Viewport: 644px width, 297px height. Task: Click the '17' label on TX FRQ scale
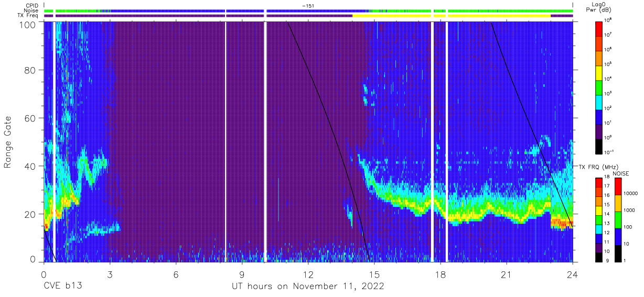click(x=607, y=186)
